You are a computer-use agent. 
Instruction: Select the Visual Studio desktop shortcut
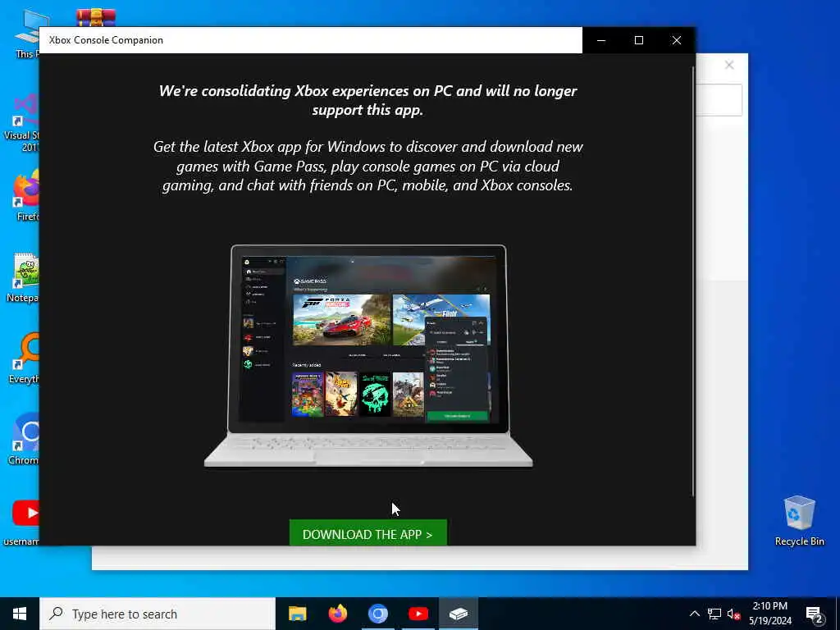point(21,123)
